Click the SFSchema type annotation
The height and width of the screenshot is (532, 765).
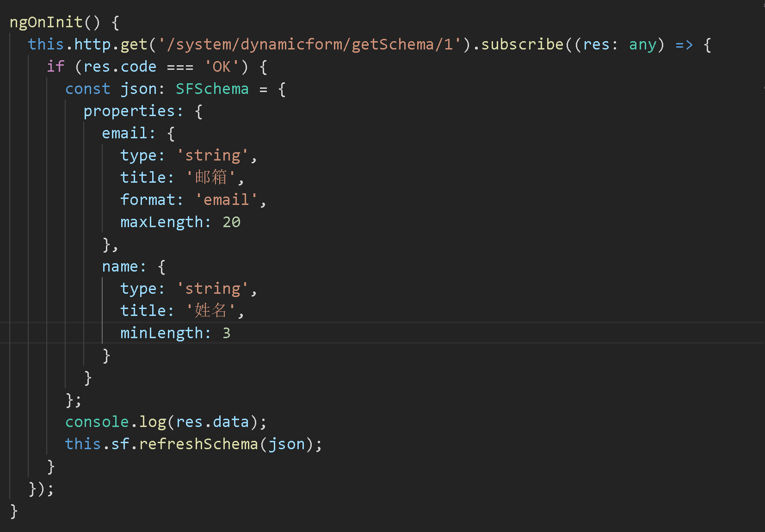coord(212,88)
